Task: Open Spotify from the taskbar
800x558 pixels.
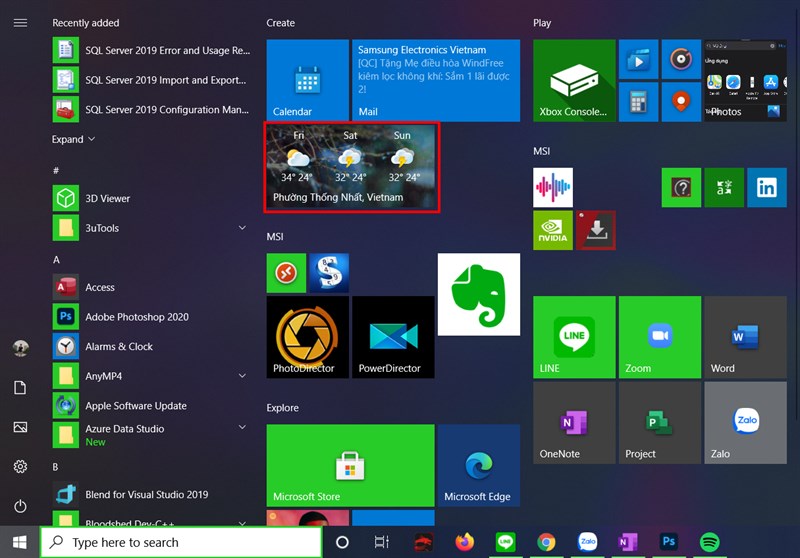Action: [710, 542]
